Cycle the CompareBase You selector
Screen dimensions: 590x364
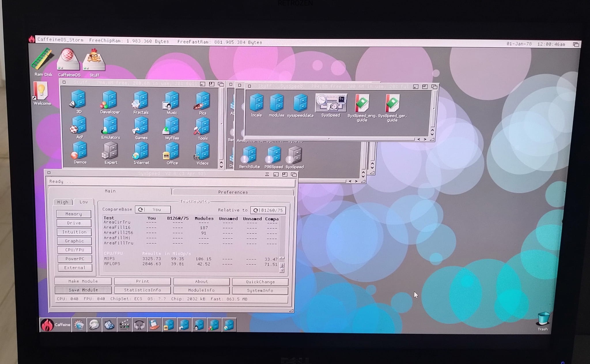click(x=153, y=210)
